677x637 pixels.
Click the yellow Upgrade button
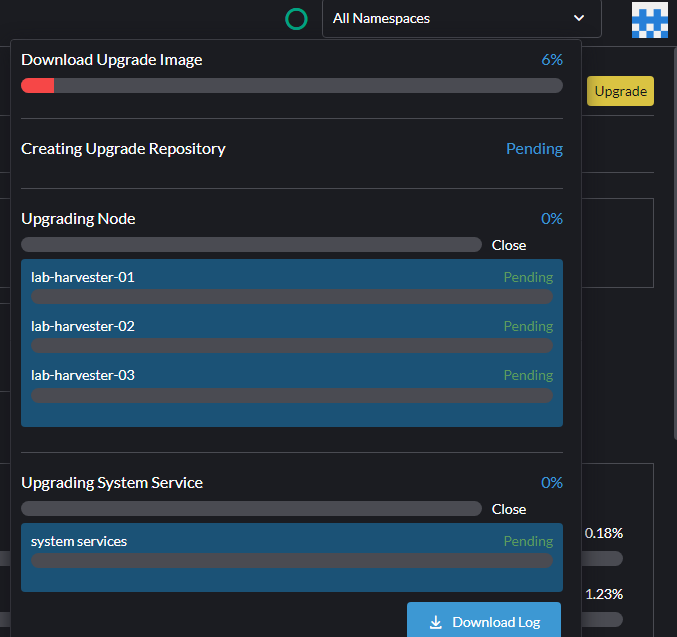(620, 91)
